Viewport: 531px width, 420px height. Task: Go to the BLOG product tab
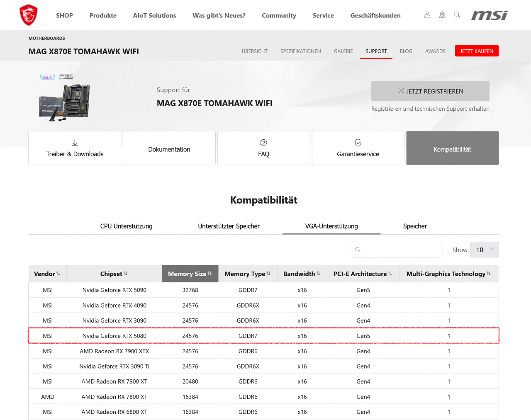[x=406, y=51]
